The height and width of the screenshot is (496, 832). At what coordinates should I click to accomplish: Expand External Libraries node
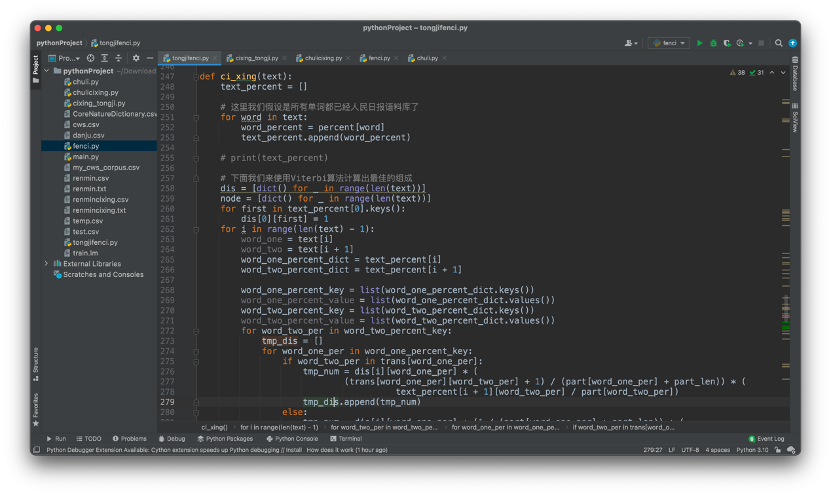(47, 264)
